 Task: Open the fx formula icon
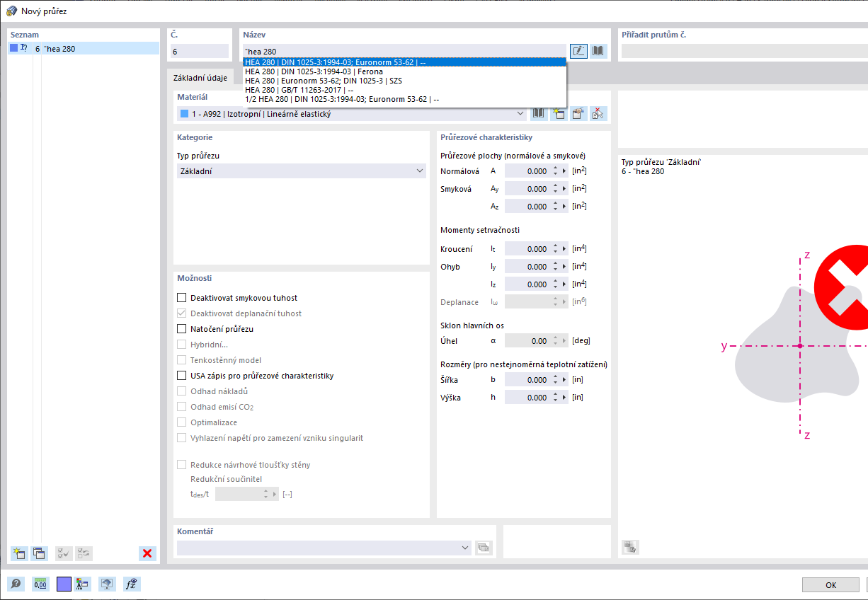click(x=131, y=584)
